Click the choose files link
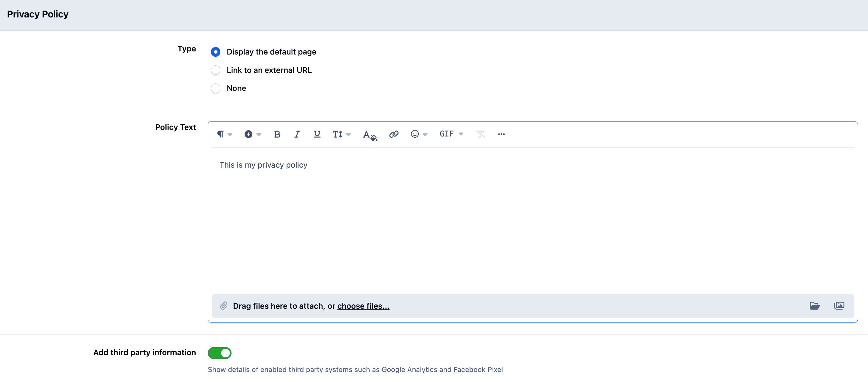The image size is (868, 382). (363, 306)
